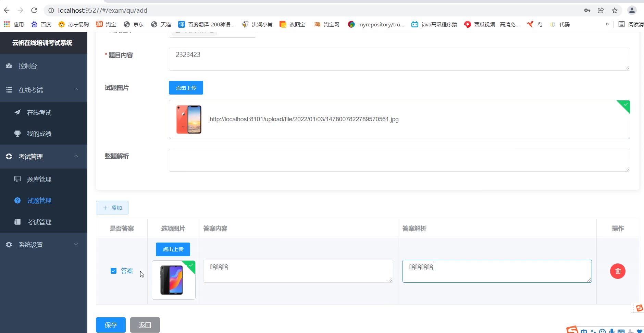Click the 保存 save button
Viewport: 644px width, 333px height.
(x=111, y=325)
